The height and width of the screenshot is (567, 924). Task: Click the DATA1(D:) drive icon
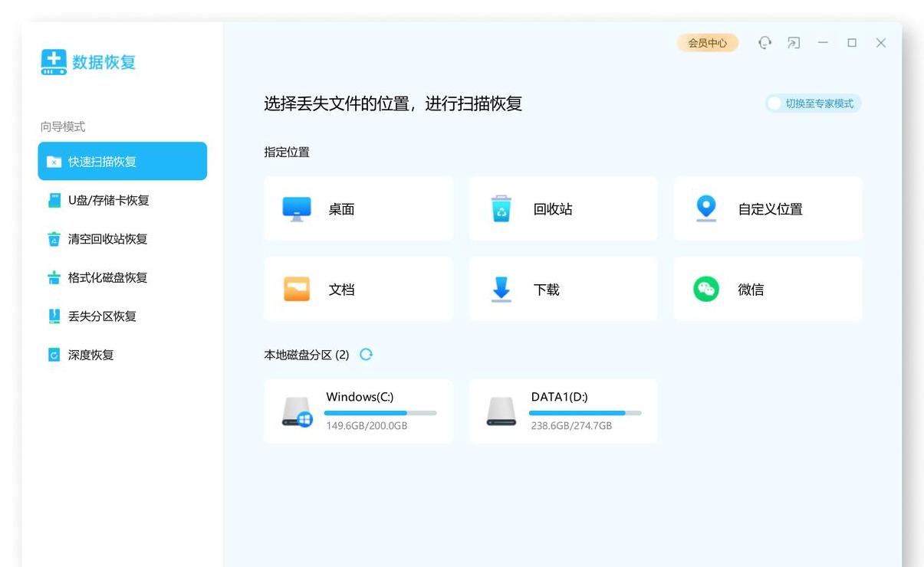click(501, 411)
